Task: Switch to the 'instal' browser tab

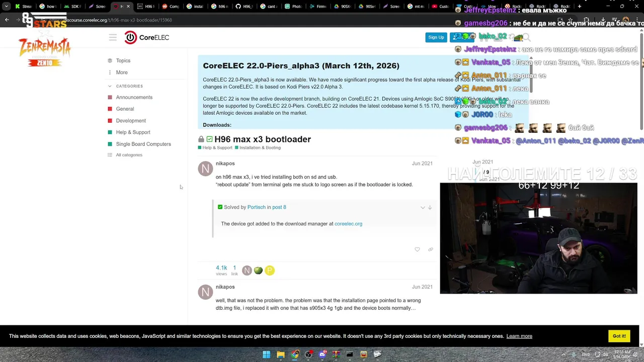Action: coord(195,7)
